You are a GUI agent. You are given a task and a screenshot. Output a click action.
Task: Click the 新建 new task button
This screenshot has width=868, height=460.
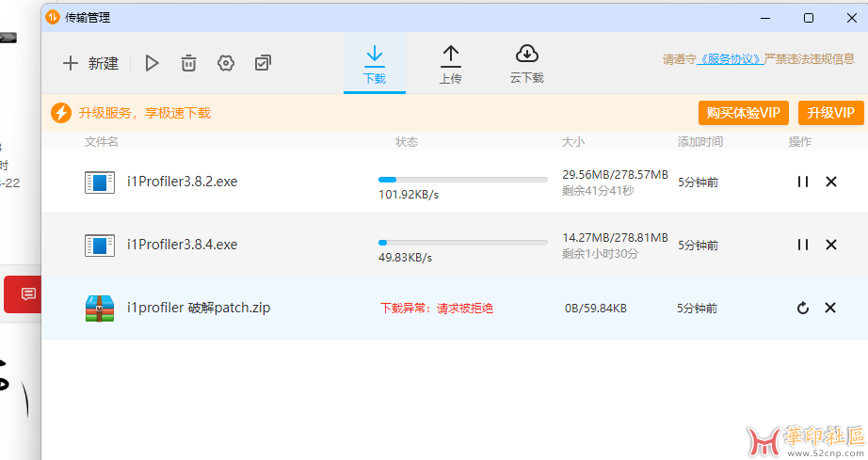tap(90, 63)
